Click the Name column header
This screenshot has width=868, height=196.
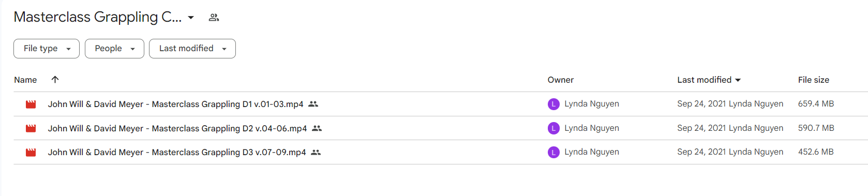click(25, 80)
